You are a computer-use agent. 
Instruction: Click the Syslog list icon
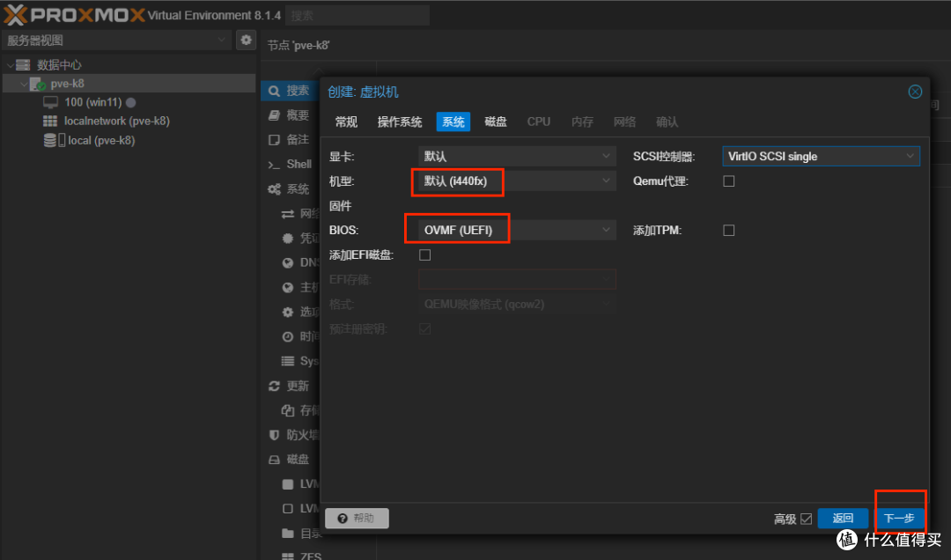[x=287, y=361]
